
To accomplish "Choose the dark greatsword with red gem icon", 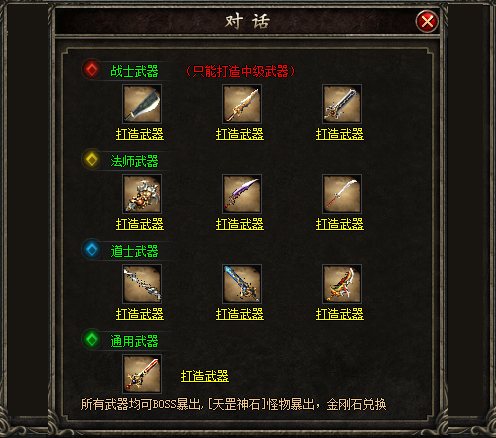I will pyautogui.click(x=342, y=104).
